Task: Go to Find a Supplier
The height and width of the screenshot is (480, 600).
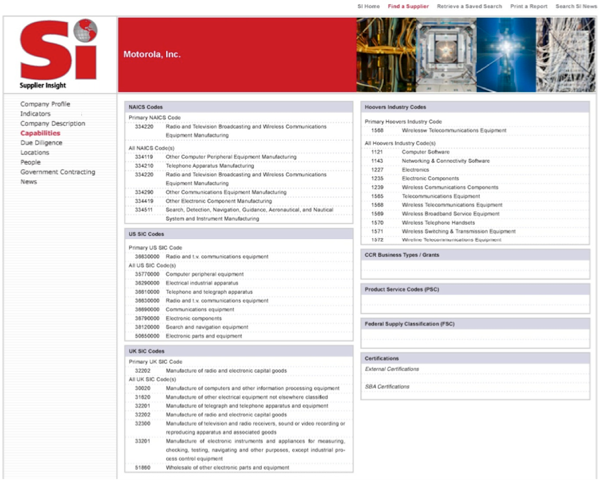Action: 408,7
